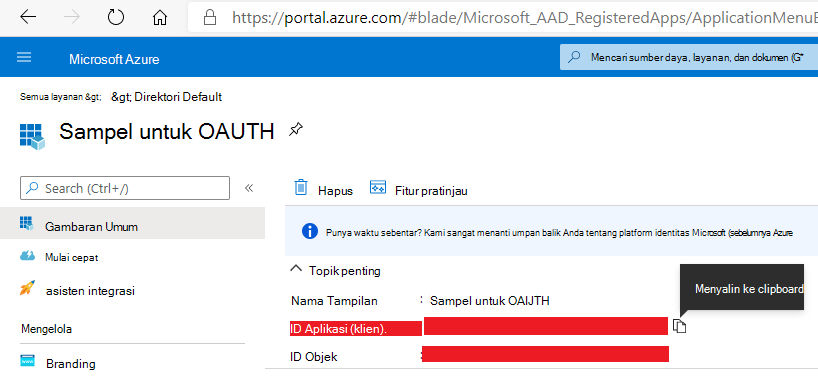The image size is (818, 376).
Task: Click the browser forward arrow
Action: coord(71,17)
